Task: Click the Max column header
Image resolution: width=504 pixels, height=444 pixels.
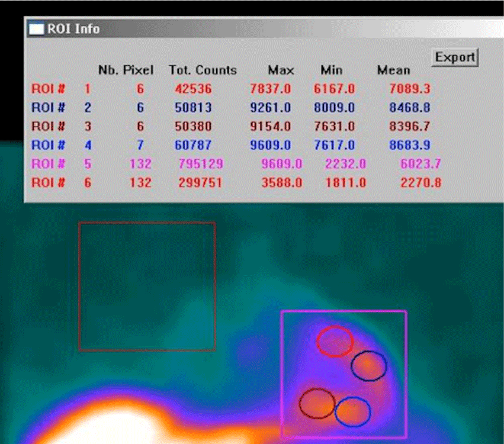Action: click(281, 70)
